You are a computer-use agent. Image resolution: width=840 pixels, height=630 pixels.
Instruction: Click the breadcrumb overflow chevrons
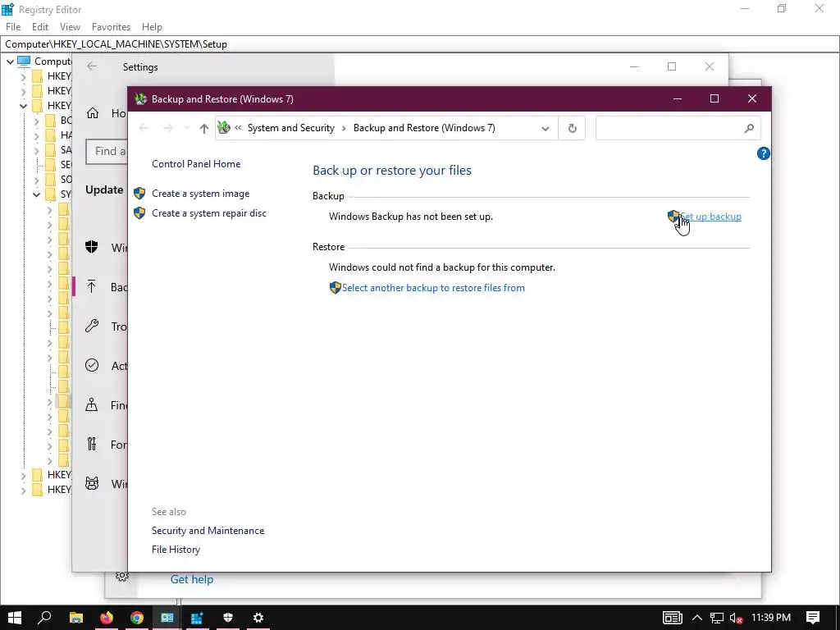pos(238,128)
